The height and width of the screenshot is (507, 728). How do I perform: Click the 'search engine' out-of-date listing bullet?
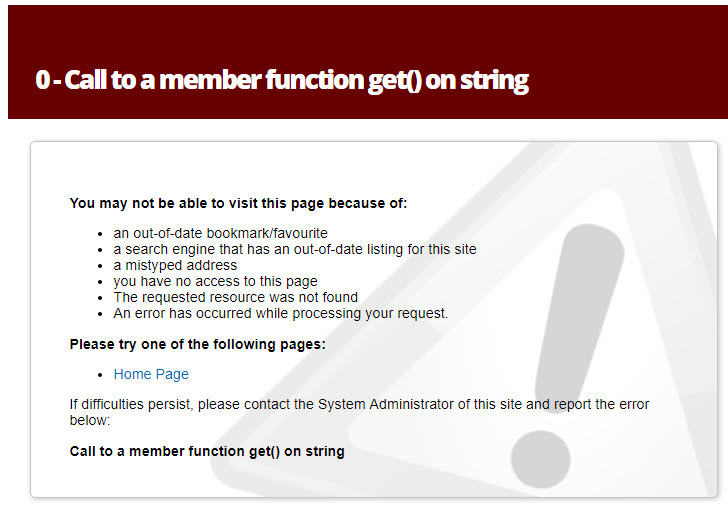click(x=294, y=249)
